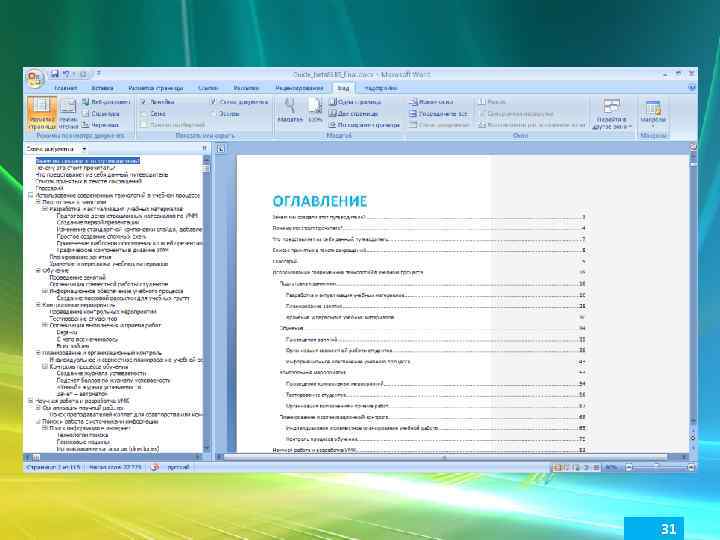Toggle the ruler button above the vertical scrollbar
This screenshot has width=720, height=540.
693,147
